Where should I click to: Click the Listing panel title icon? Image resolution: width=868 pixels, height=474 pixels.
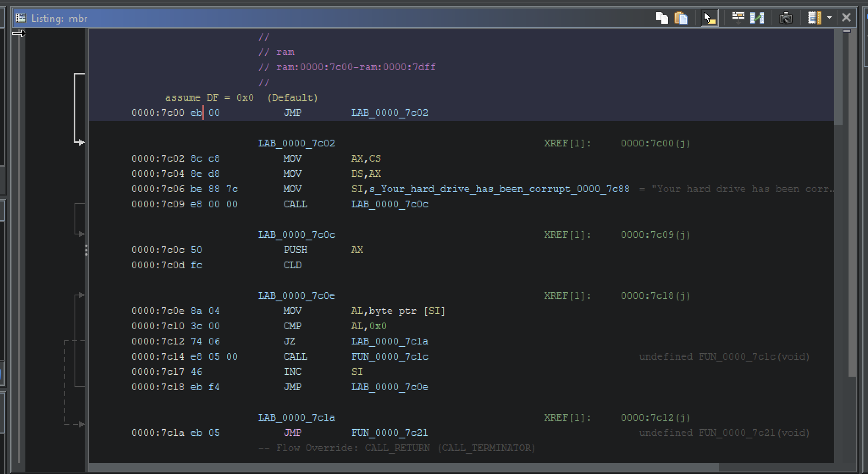(21, 18)
